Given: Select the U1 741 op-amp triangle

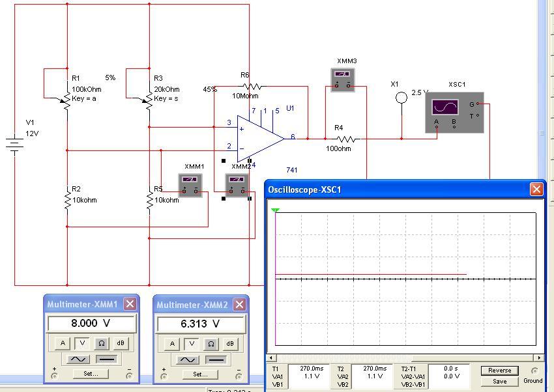Looking at the screenshot, I should (x=261, y=139).
